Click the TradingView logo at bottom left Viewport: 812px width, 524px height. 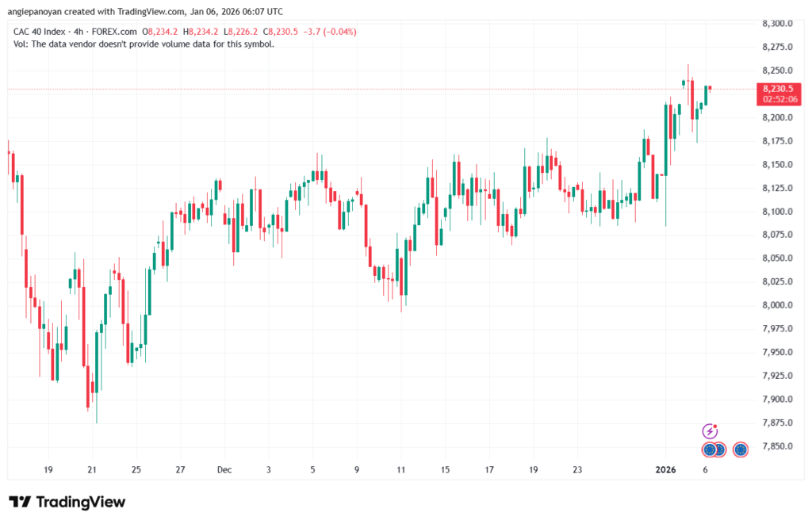point(67,502)
